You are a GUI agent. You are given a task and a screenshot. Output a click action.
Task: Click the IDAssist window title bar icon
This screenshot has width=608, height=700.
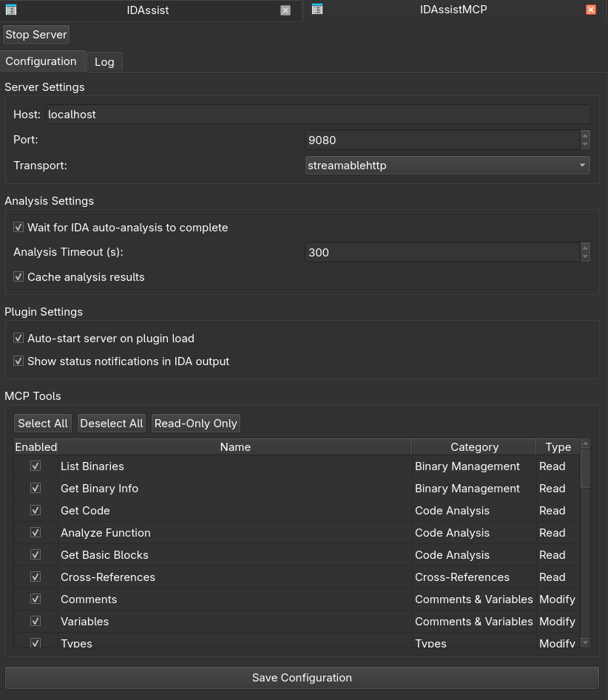[x=10, y=10]
